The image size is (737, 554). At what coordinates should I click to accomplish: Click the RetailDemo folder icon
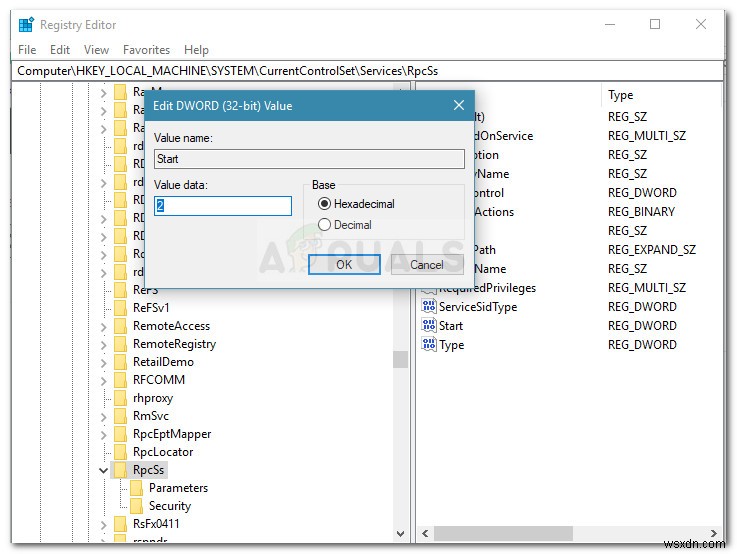(x=121, y=362)
